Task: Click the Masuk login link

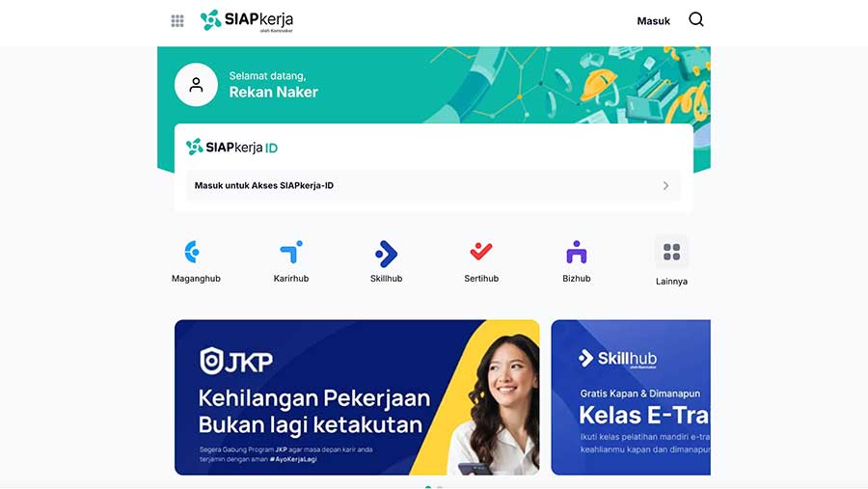Action: pos(653,21)
